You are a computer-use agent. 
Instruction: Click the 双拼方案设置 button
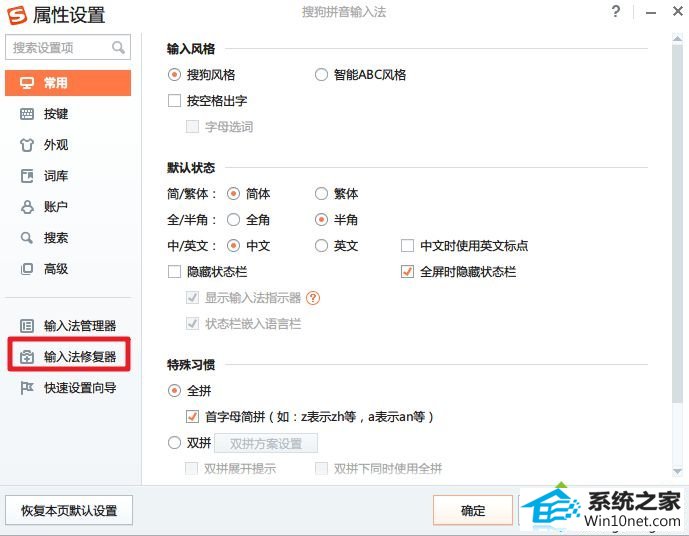pos(266,443)
